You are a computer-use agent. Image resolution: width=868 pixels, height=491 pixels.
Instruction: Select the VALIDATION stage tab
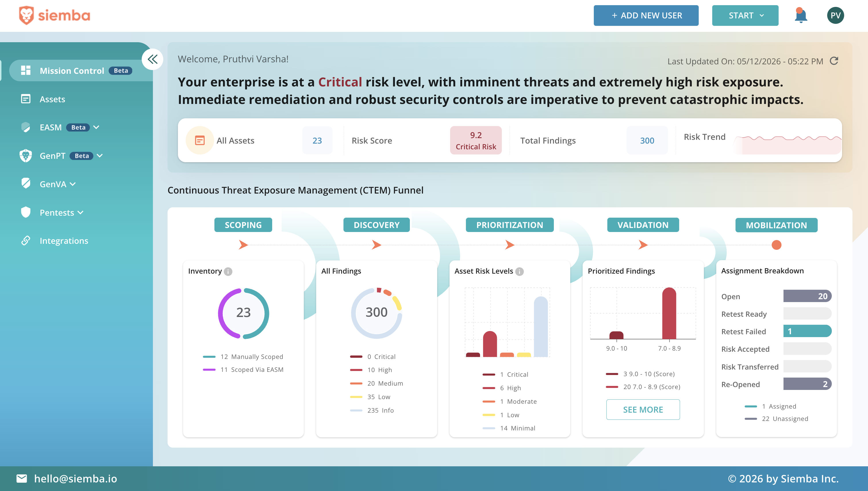tap(643, 225)
